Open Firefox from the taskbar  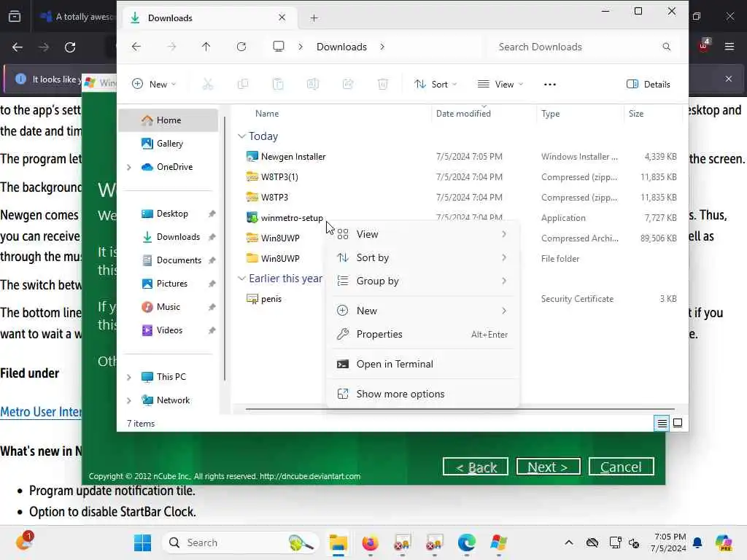click(370, 542)
